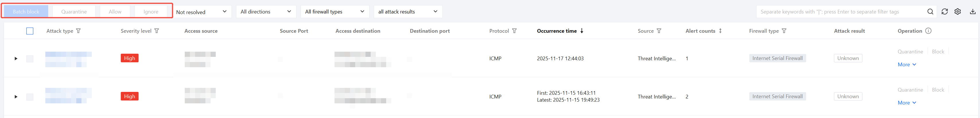Filter by Attack type column

78,31
